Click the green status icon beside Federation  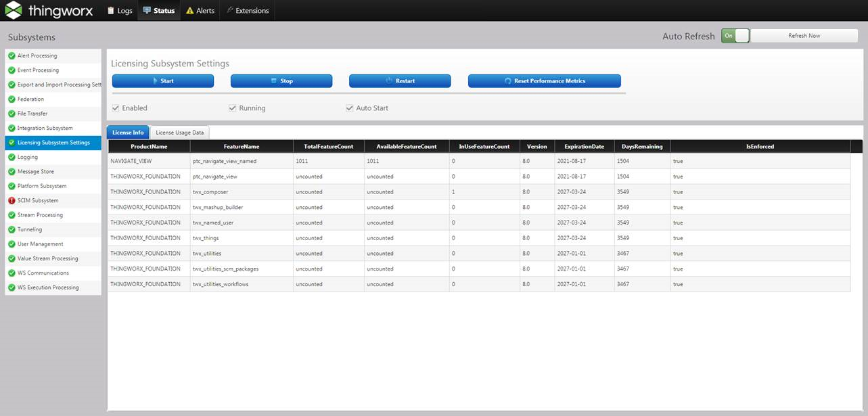(x=12, y=99)
